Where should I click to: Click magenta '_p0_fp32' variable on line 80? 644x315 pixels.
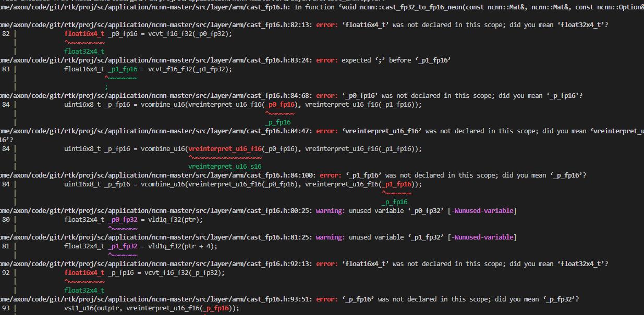point(123,219)
